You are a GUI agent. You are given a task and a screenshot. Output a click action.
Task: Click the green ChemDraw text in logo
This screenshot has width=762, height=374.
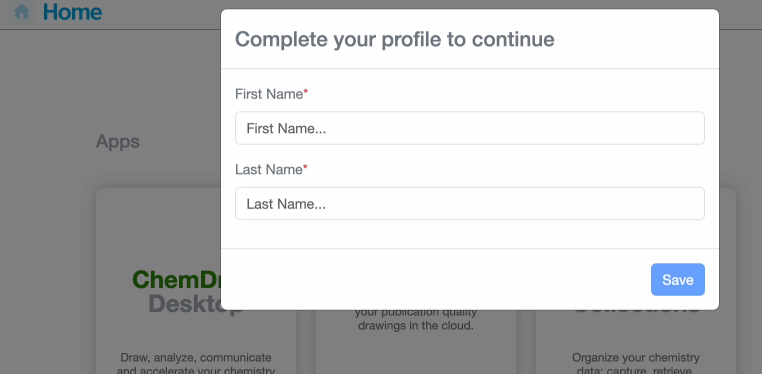pos(177,280)
